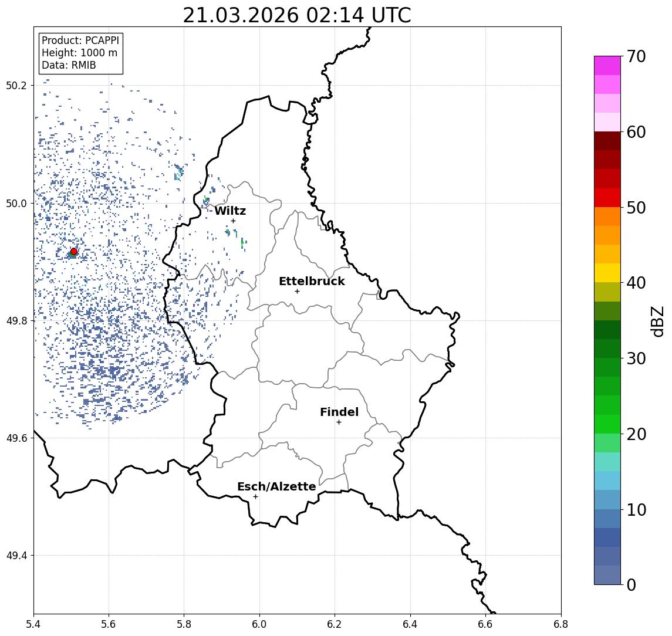
Task: Click the colorbar tick label 40
Action: pos(636,283)
